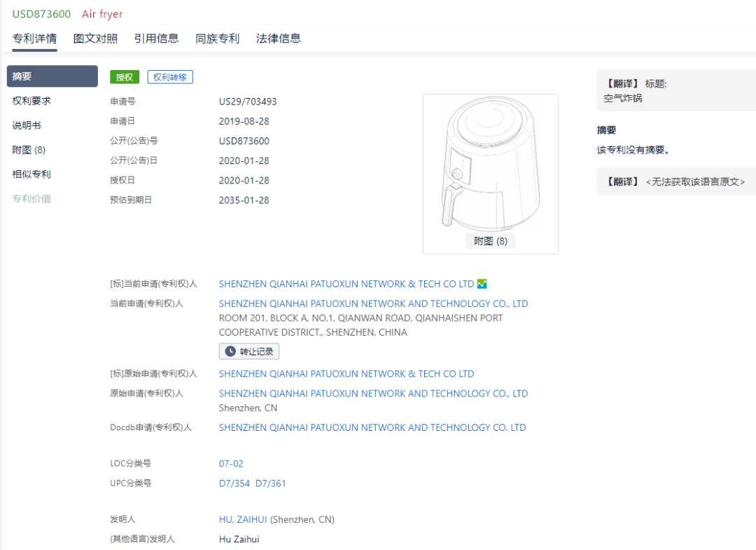Image resolution: width=756 pixels, height=550 pixels.
Task: Click inventor HU, ZAIHUI link
Action: [x=243, y=520]
